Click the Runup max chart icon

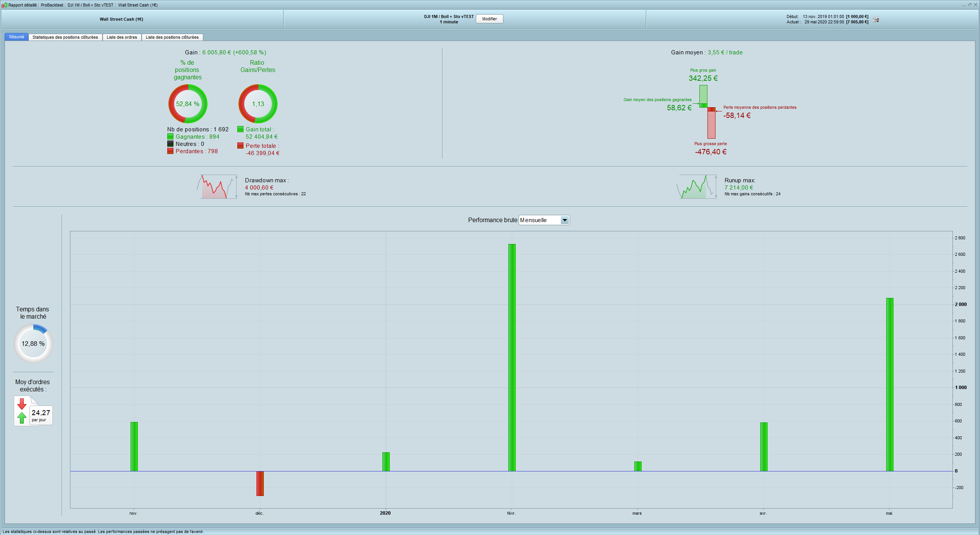[697, 187]
